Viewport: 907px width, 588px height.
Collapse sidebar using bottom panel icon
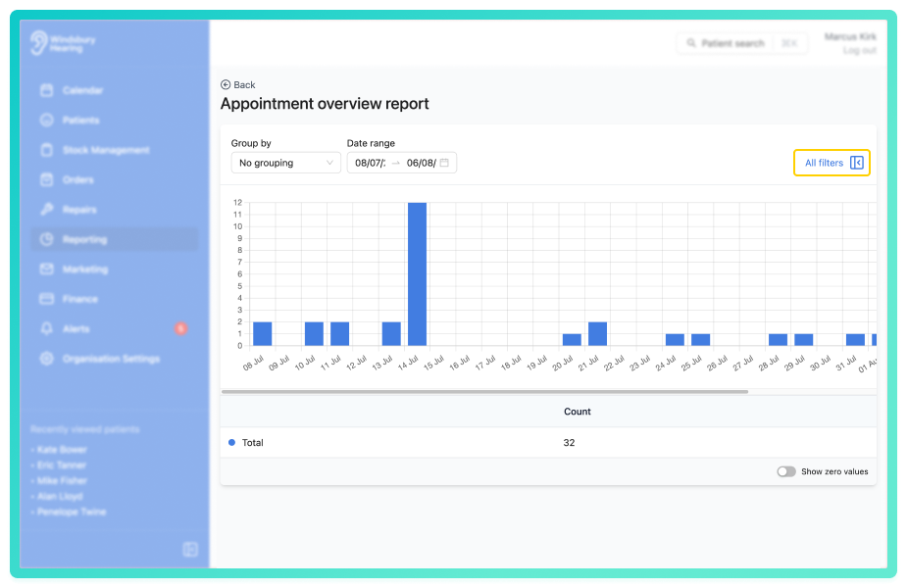pyautogui.click(x=190, y=549)
